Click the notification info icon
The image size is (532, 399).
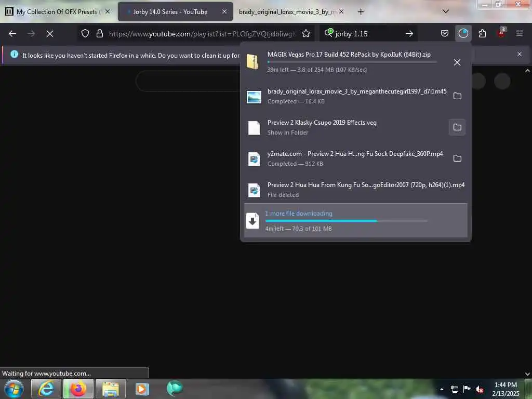click(14, 54)
